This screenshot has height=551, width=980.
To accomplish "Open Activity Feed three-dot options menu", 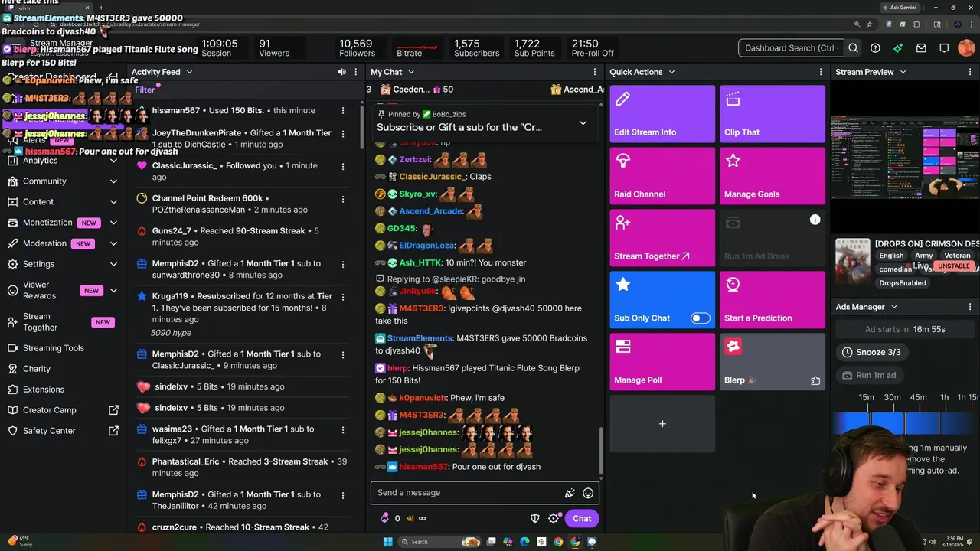I will [355, 72].
